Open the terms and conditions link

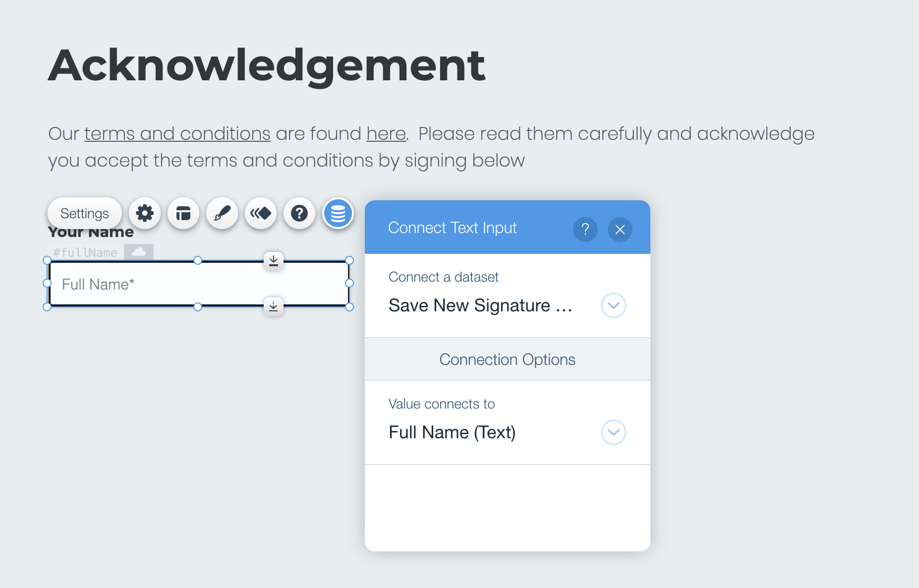coord(177,134)
